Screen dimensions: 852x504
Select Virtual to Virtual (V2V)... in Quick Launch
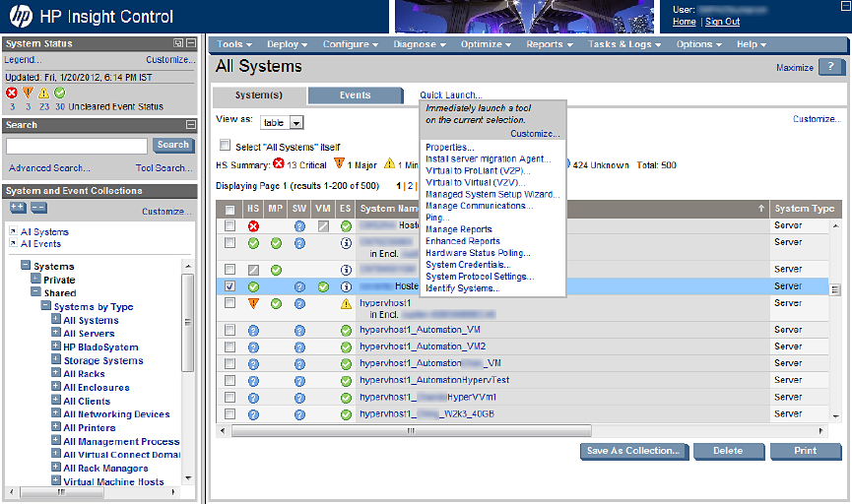pos(476,182)
